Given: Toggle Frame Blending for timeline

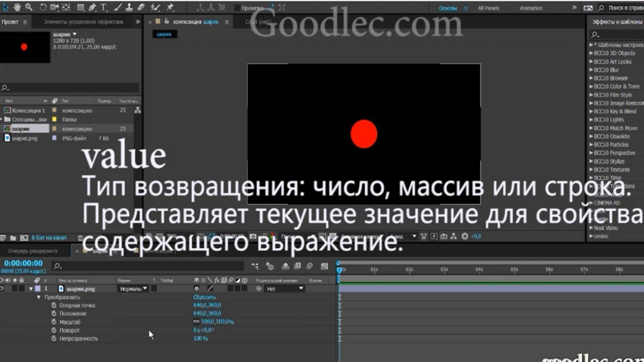Looking at the screenshot, I should point(297,266).
